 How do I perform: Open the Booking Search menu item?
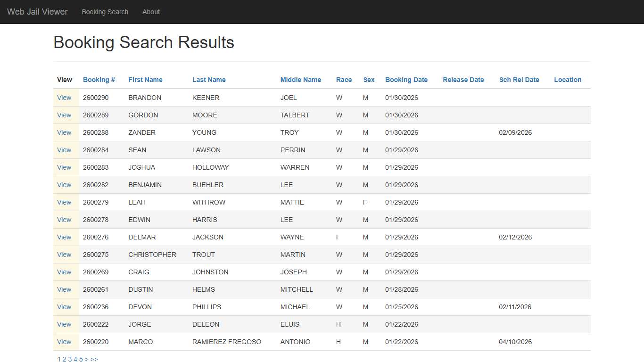pos(105,12)
